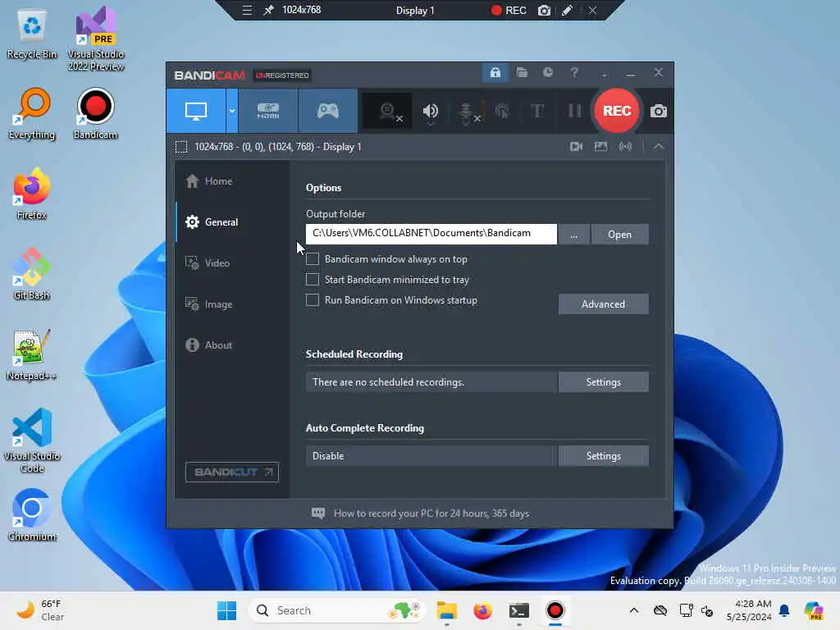Click the video camera icon in status row
Image resolution: width=840 pixels, height=630 pixels.
576,146
